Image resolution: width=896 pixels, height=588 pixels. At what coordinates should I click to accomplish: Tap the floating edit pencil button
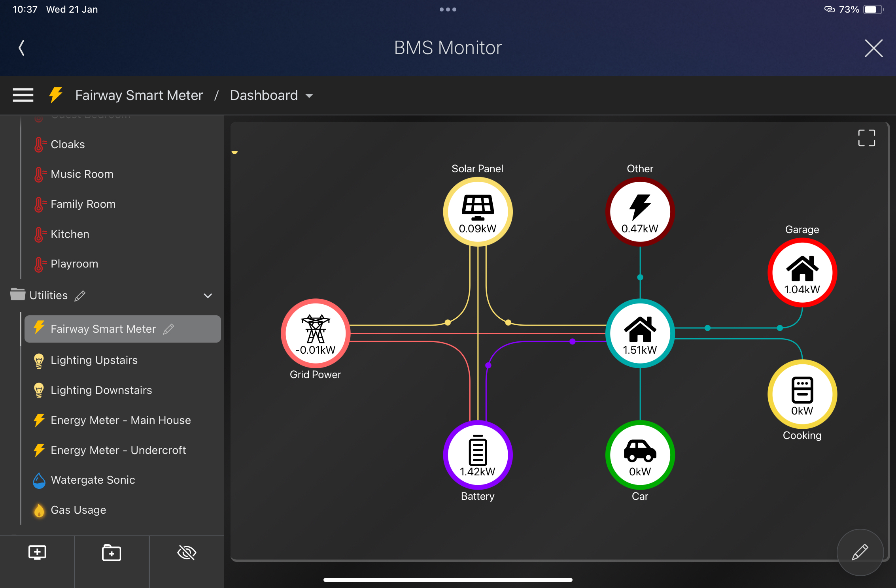click(860, 552)
